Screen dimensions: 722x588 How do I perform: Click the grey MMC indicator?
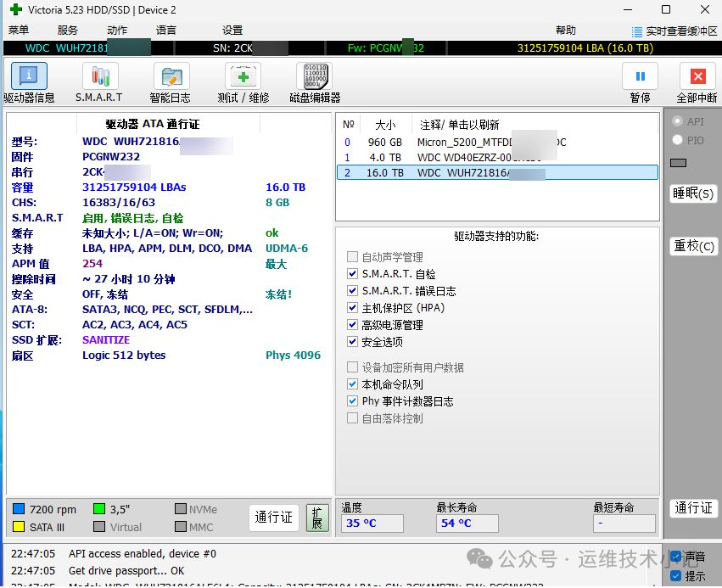(181, 527)
